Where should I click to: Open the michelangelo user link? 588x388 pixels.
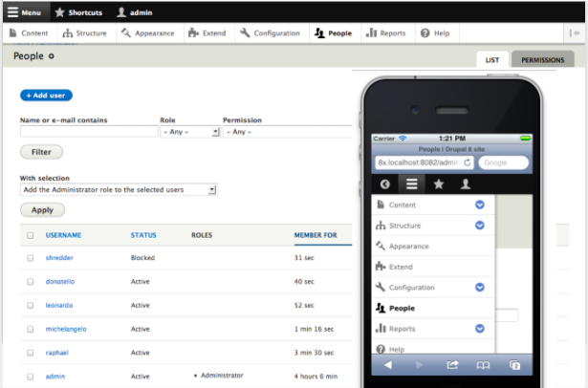(x=66, y=329)
